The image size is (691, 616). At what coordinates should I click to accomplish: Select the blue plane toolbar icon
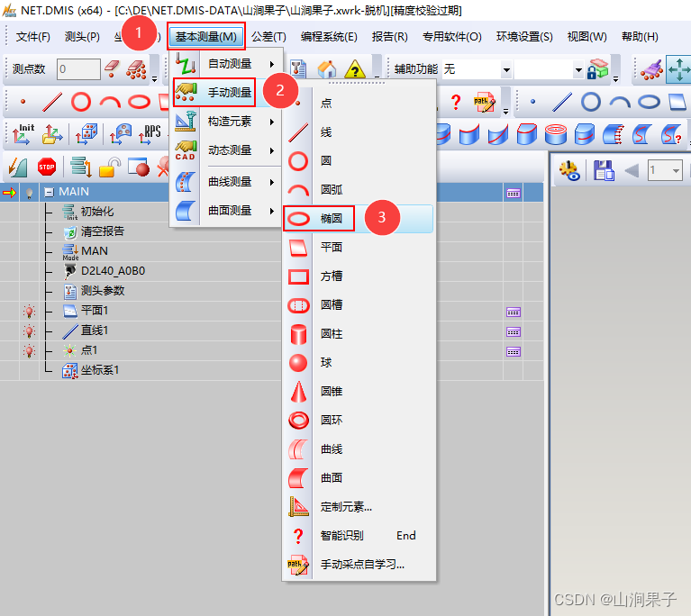coord(677,102)
